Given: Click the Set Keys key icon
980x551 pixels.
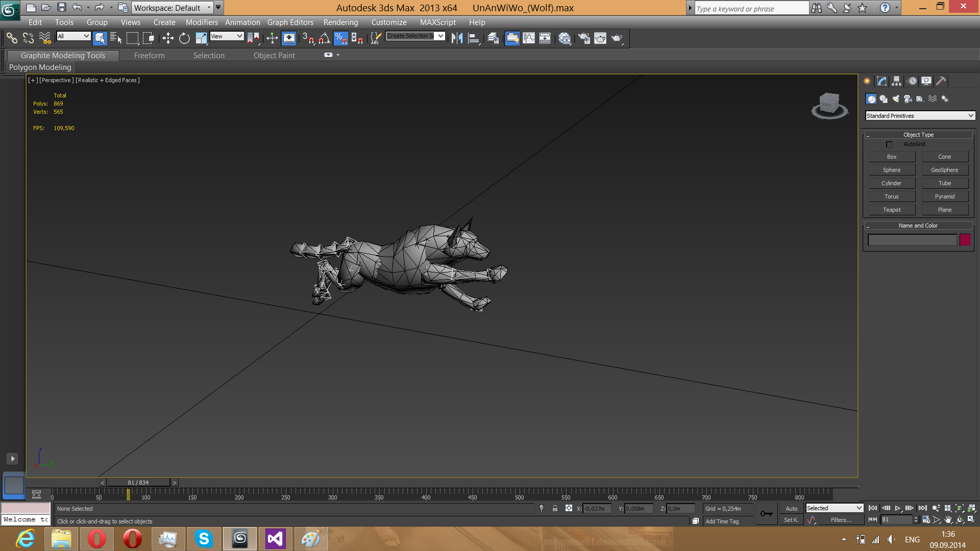Looking at the screenshot, I should (x=766, y=514).
